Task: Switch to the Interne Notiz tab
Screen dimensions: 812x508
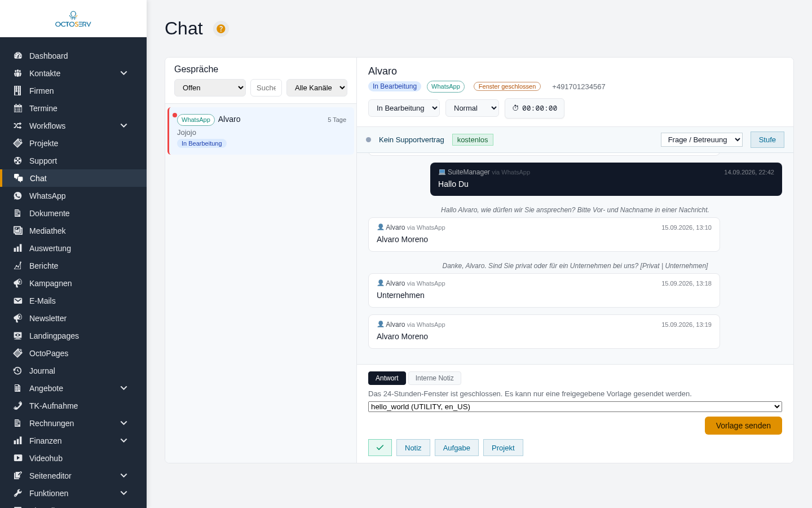Action: (x=435, y=378)
